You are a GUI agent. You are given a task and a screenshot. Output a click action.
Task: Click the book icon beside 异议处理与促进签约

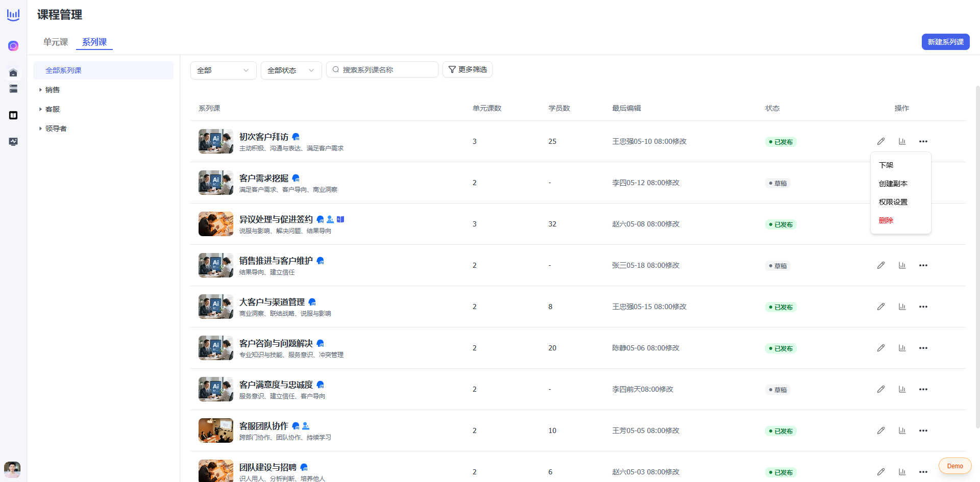coord(340,219)
